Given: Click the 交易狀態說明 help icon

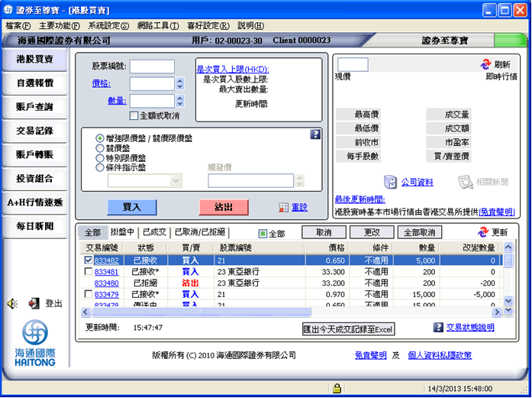Looking at the screenshot, I should click(x=438, y=328).
